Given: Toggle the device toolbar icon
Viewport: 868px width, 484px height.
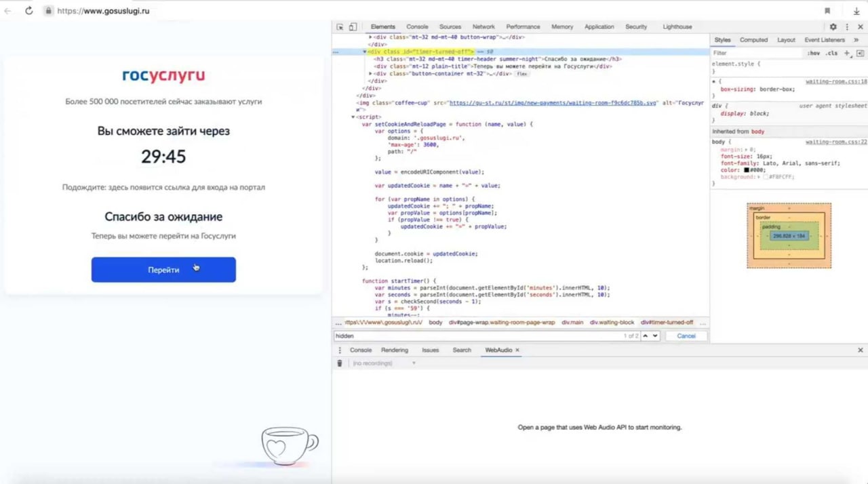Looking at the screenshot, I should click(x=353, y=27).
